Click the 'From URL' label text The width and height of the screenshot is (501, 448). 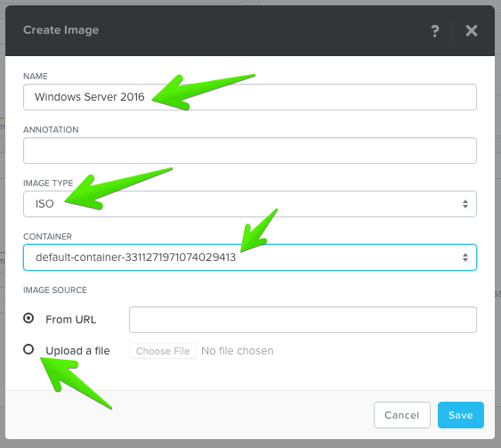[x=70, y=319]
